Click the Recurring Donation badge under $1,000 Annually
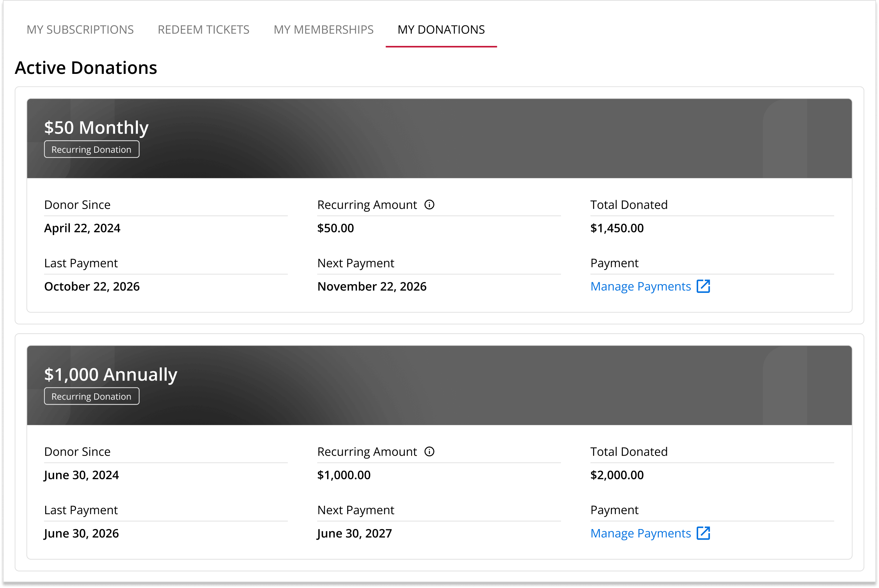This screenshot has height=588, width=879. (91, 396)
